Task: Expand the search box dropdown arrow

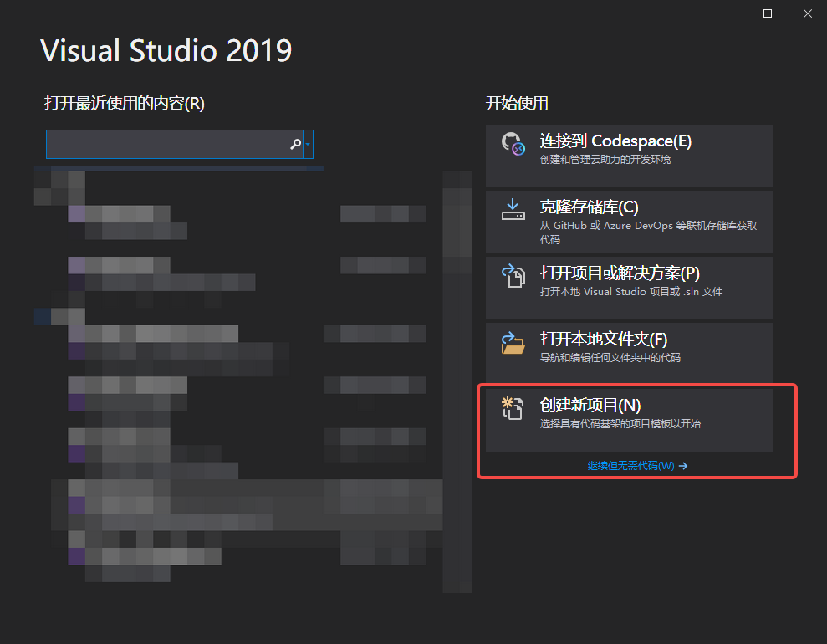Action: (x=308, y=144)
